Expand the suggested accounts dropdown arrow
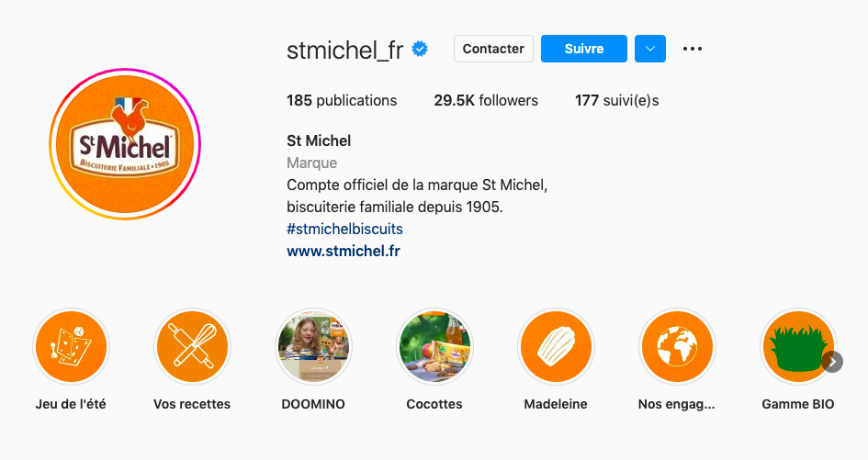868x460 pixels. (x=649, y=49)
